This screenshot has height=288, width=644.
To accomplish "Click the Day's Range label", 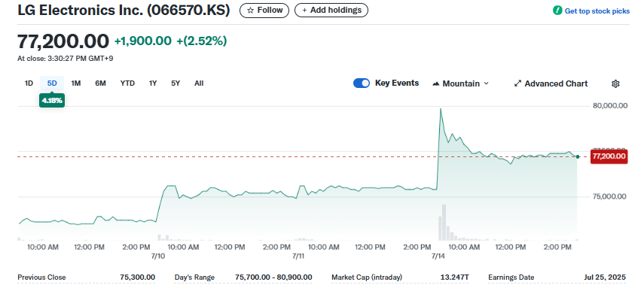I will click(194, 277).
